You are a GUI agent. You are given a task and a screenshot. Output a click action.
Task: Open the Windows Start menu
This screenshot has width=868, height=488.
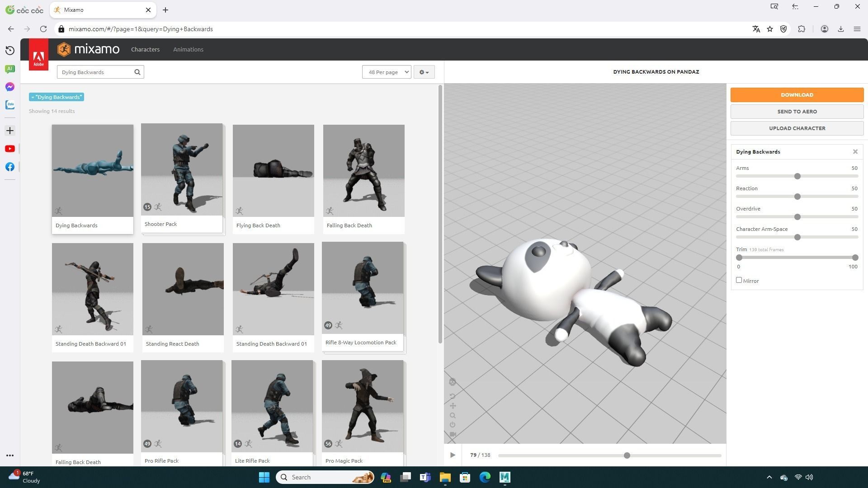(264, 477)
